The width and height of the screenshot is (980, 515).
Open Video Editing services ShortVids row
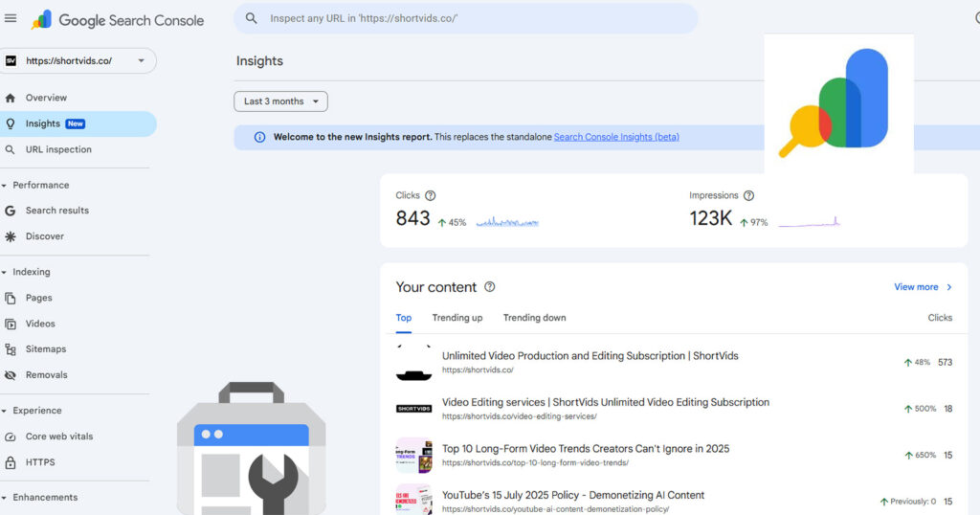coord(675,409)
